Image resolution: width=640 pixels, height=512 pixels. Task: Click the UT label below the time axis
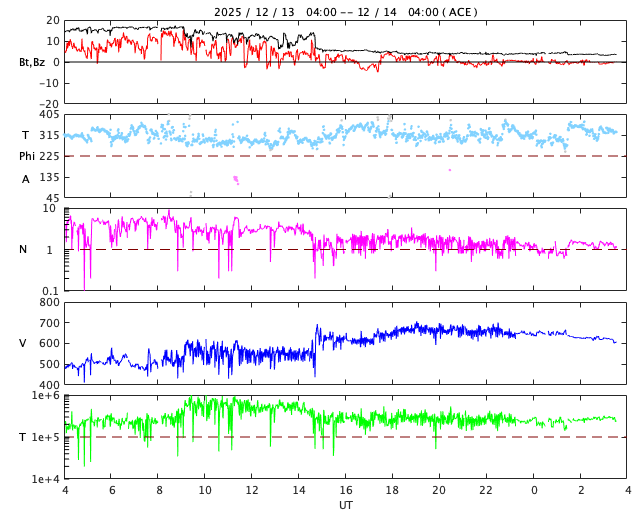(345, 505)
